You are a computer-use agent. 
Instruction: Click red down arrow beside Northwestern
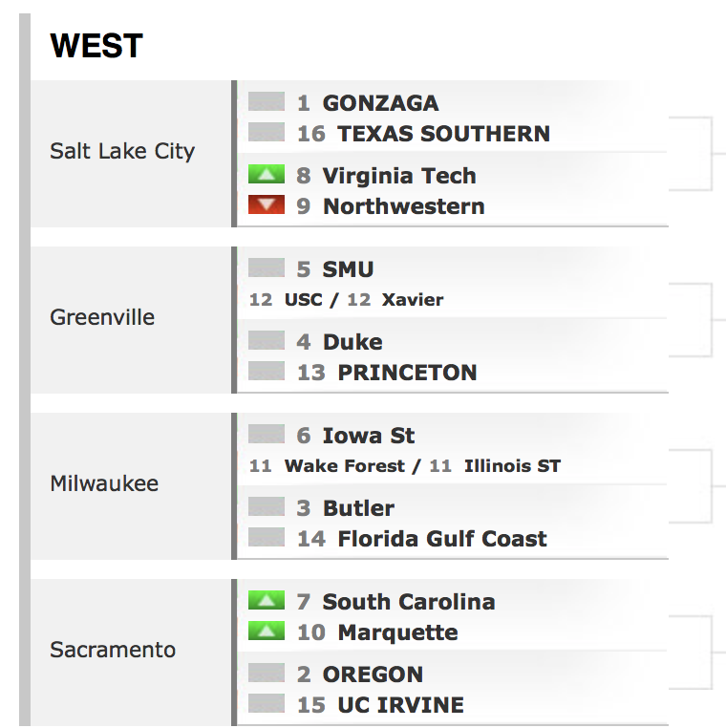267,204
